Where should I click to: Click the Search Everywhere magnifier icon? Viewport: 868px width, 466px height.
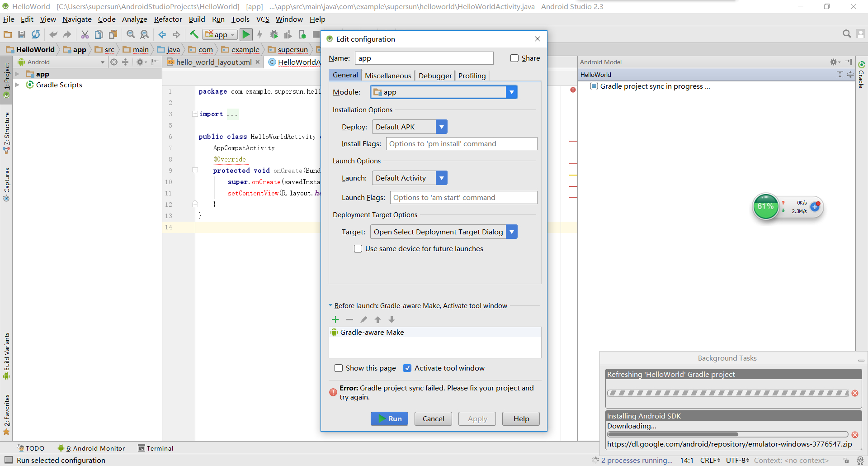point(846,34)
